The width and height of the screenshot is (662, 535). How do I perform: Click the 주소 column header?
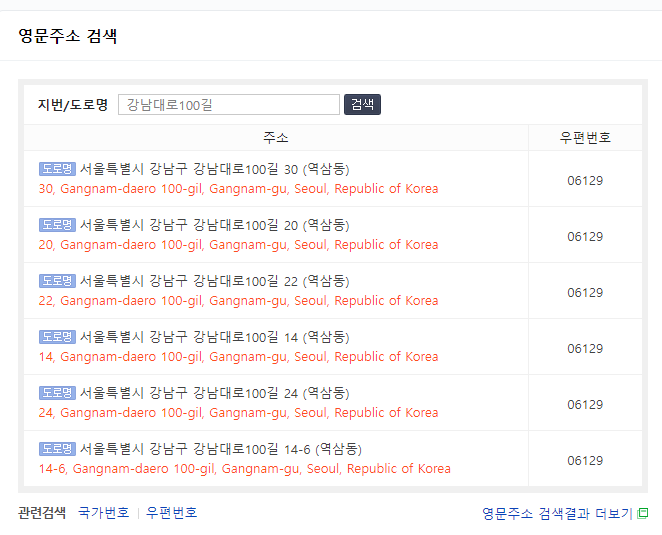(x=276, y=137)
